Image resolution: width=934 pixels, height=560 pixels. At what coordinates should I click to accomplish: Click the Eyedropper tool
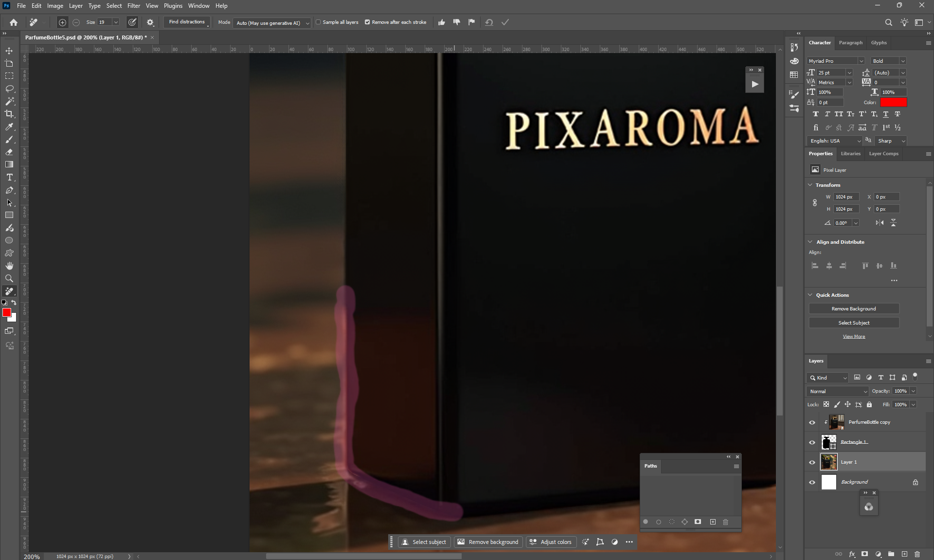[x=9, y=126]
